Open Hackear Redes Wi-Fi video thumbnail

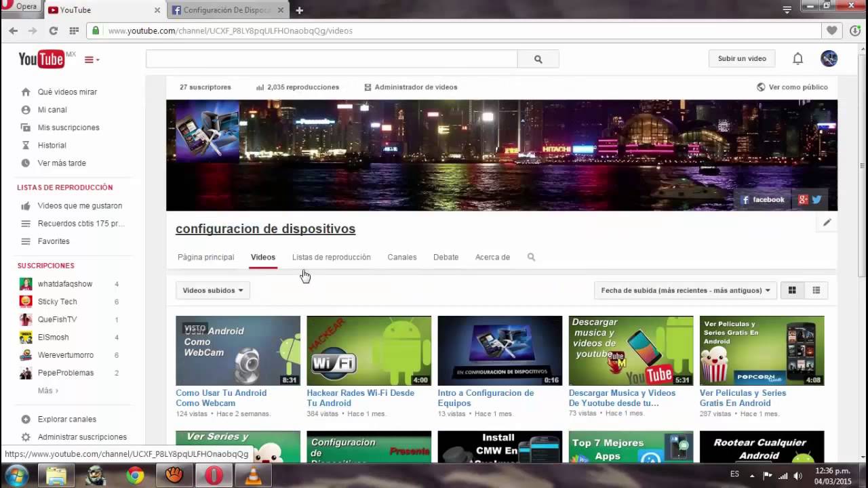pos(369,350)
